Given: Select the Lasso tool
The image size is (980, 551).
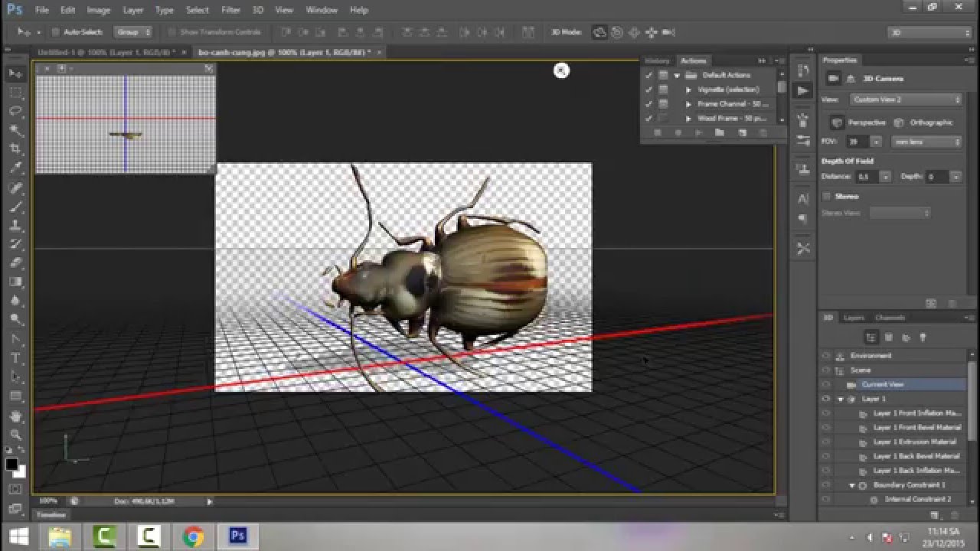Looking at the screenshot, I should (15, 112).
